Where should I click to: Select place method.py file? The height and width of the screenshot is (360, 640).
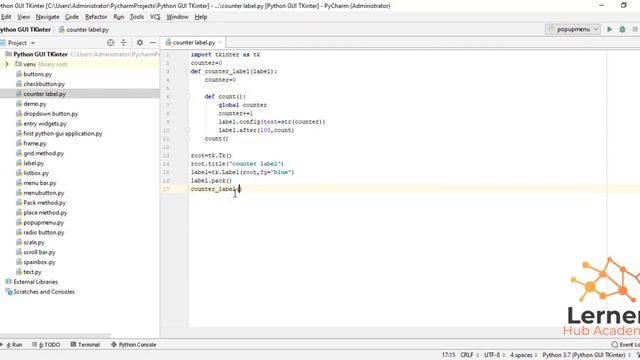pyautogui.click(x=45, y=213)
